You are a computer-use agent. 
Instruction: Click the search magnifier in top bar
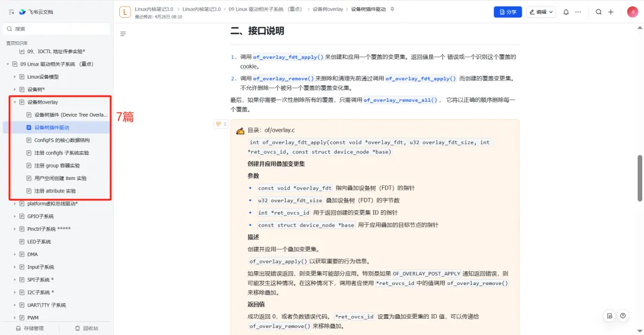[x=599, y=12]
